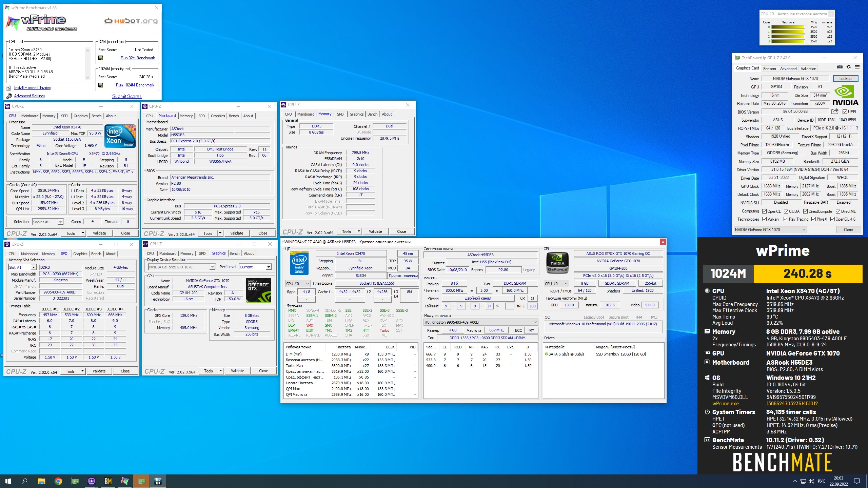Open the GPU-Z hamburger menu icon
Viewport: 868px width, 488px height.
click(857, 67)
